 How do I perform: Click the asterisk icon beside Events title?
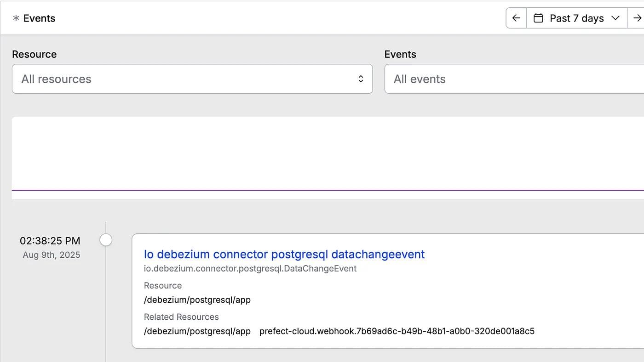[16, 18]
